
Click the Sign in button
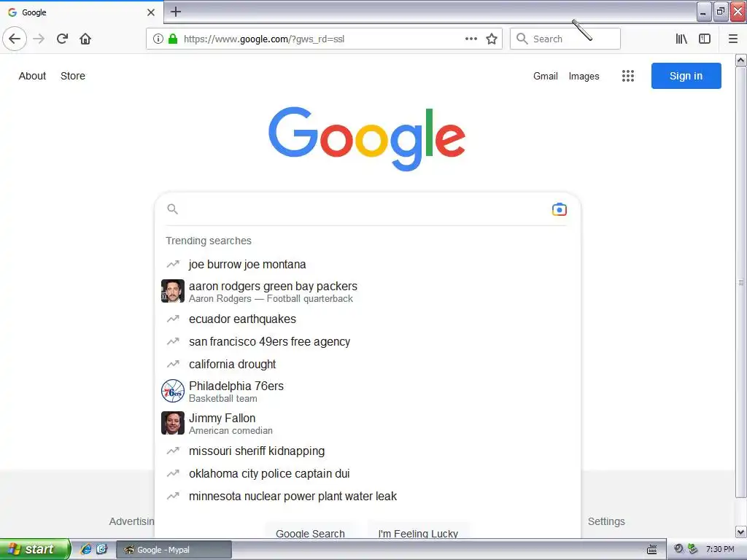(686, 76)
